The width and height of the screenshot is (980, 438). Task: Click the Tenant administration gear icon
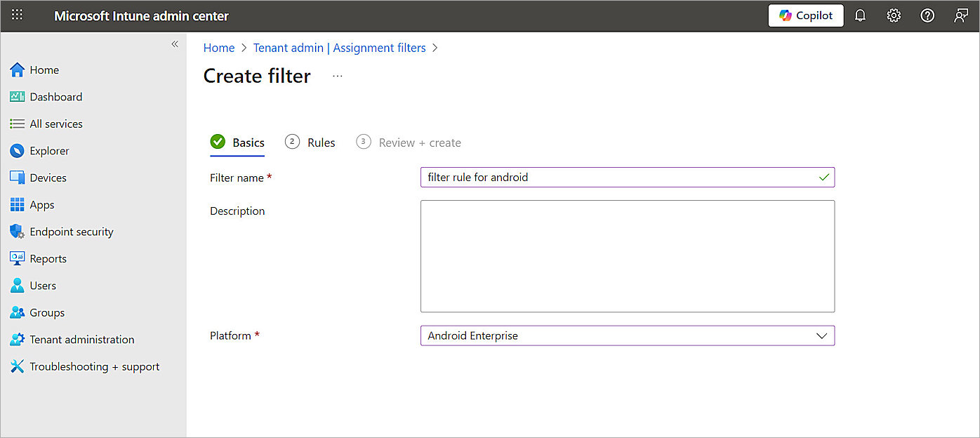click(x=18, y=340)
